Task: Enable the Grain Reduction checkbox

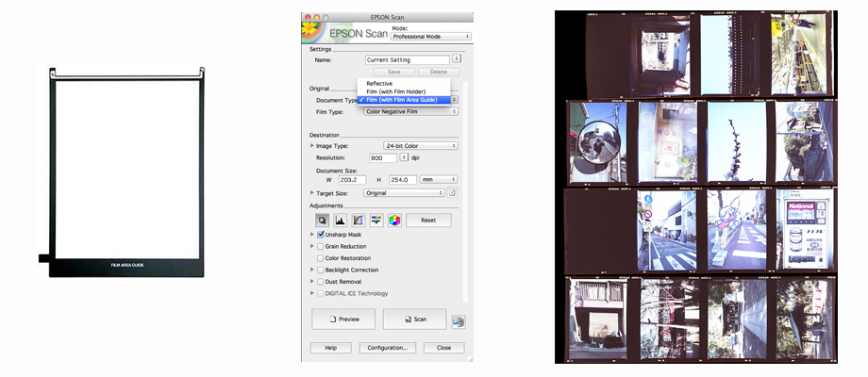Action: pos(321,247)
